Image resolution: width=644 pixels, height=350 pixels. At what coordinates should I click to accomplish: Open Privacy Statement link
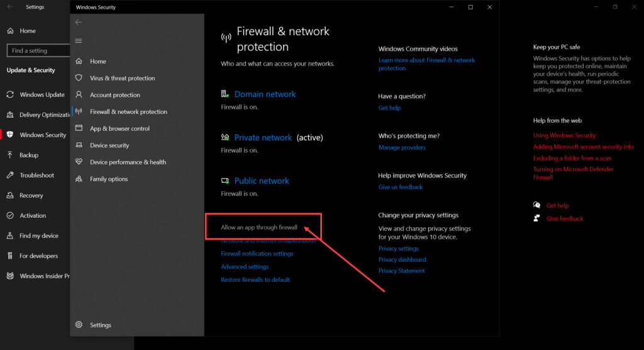(x=402, y=271)
